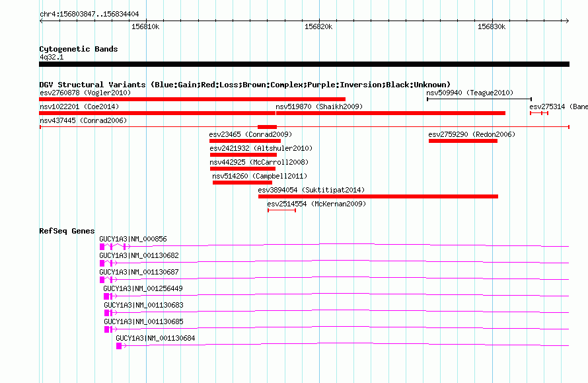Click the esv2760878 (Vogler2010) variant label
This screenshot has height=383, width=588.
click(x=85, y=93)
